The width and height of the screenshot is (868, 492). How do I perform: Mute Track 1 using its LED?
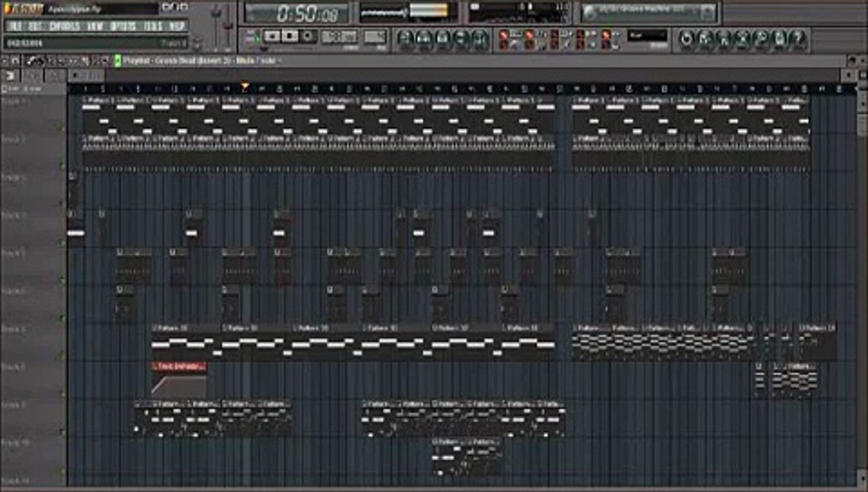pos(62,126)
